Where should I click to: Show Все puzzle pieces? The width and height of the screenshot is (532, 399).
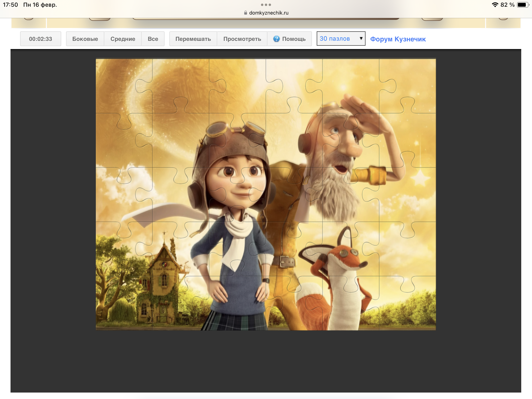click(x=153, y=39)
